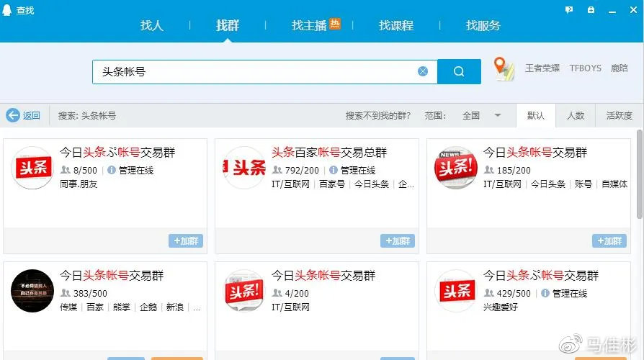644x360 pixels.
Task: Click the QQ penguin logo icon
Action: click(6, 10)
